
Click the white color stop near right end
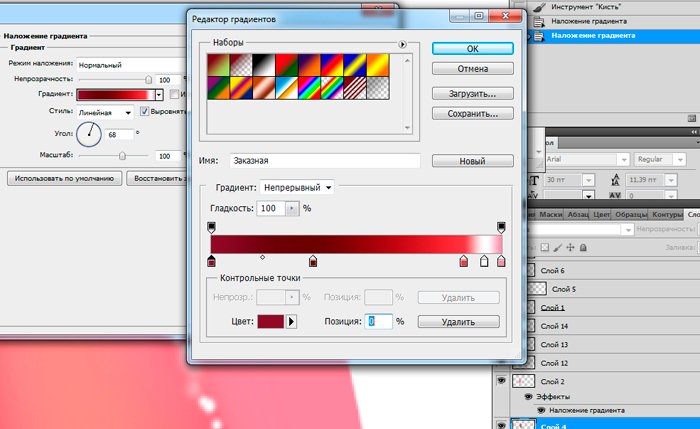pyautogui.click(x=485, y=261)
